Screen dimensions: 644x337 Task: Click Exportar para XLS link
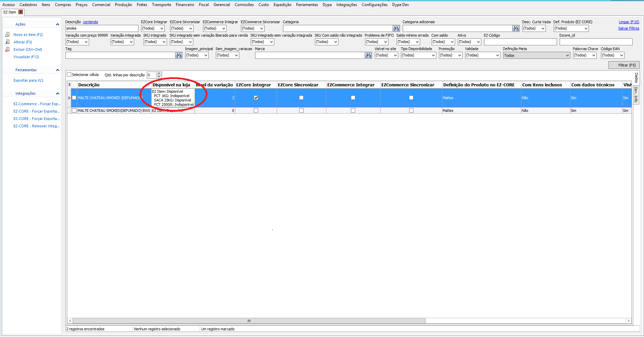(28, 80)
